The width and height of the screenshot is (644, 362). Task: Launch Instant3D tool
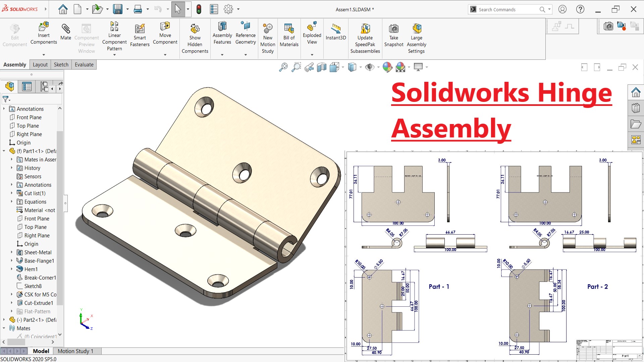click(x=336, y=29)
